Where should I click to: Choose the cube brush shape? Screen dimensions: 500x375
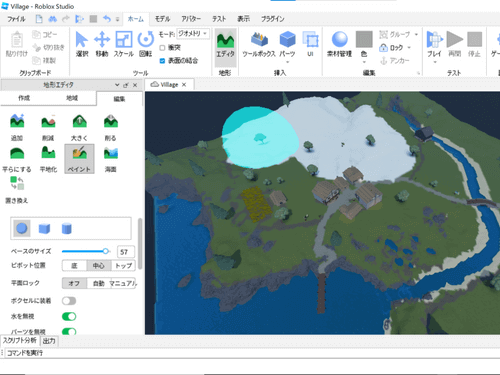tap(44, 229)
